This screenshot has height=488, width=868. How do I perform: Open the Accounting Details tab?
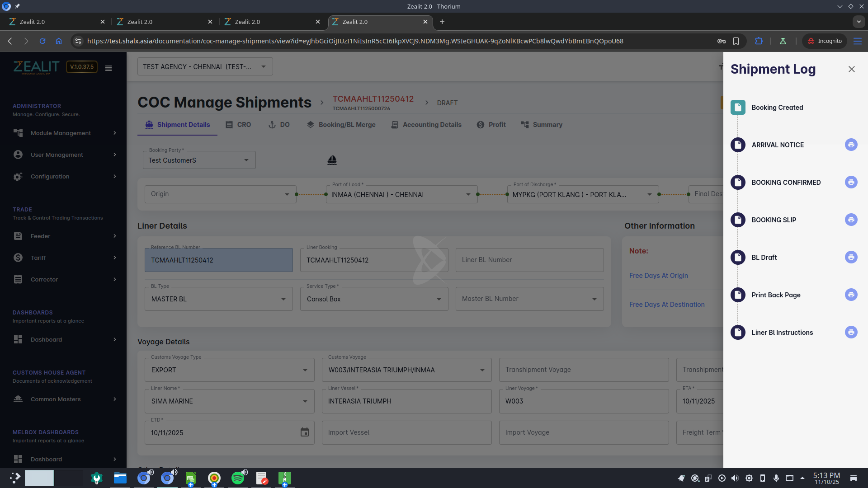[426, 125]
